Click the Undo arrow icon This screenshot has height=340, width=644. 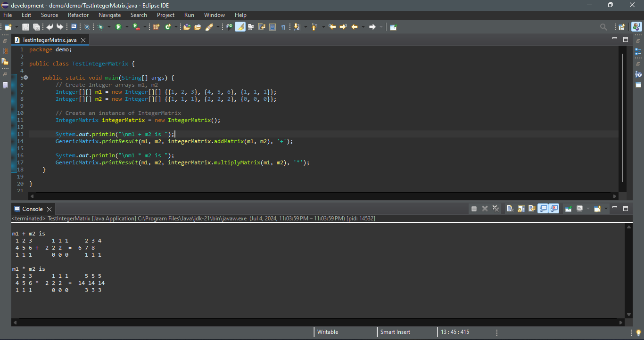point(50,27)
